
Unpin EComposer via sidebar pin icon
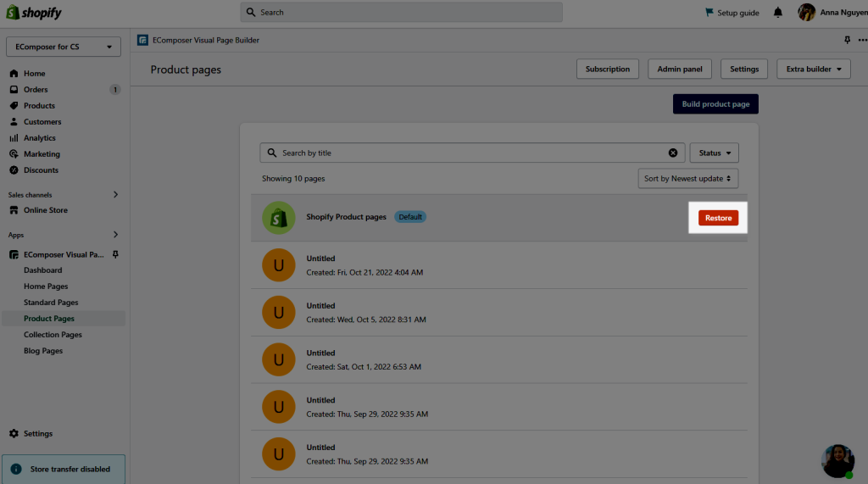point(115,254)
